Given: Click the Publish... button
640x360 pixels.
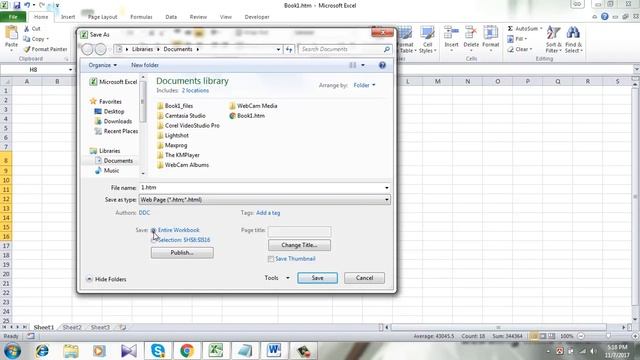Looking at the screenshot, I should click(x=182, y=253).
